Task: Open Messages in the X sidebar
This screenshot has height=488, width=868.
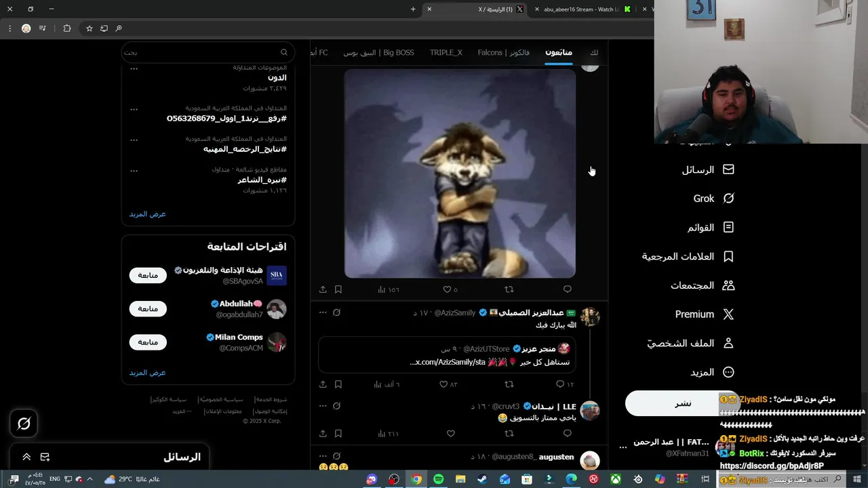Action: 708,169
